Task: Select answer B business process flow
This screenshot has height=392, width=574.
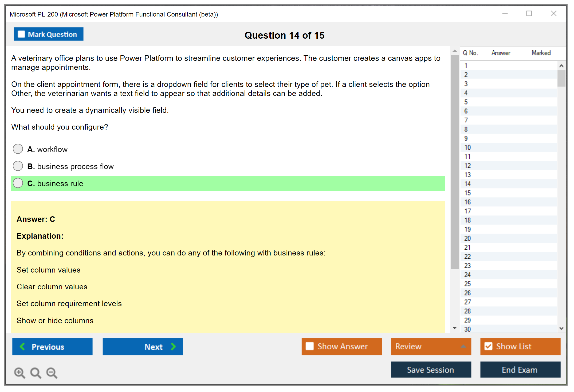Action: tap(18, 166)
